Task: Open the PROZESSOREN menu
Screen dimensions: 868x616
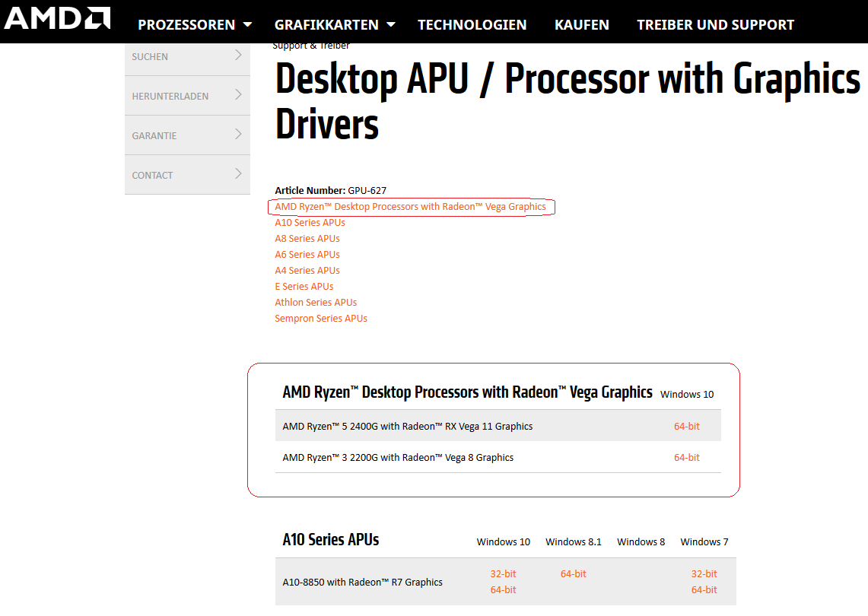Action: pyautogui.click(x=186, y=25)
